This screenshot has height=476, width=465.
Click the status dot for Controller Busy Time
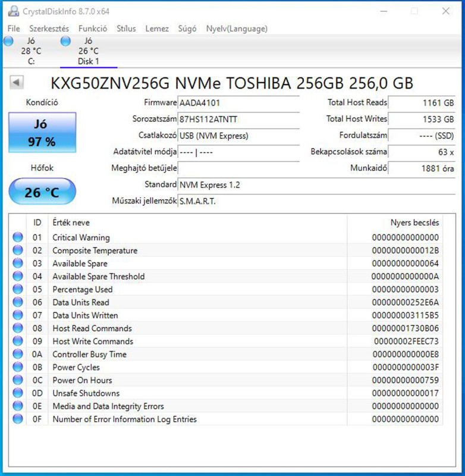18,354
